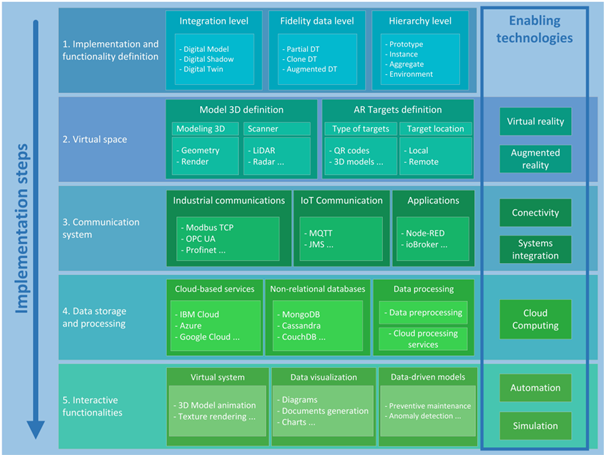Click the Cassandra entry
This screenshot has width=604, height=455.
click(299, 326)
